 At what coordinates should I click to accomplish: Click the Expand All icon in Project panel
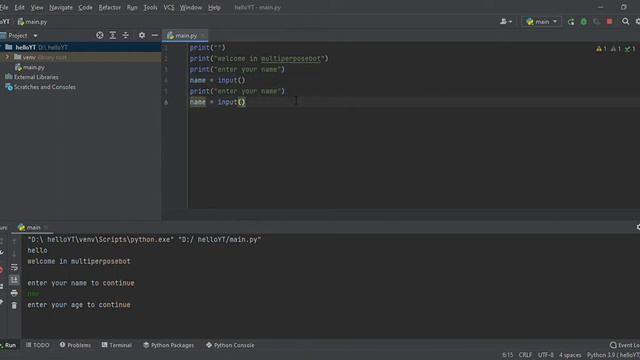point(113,36)
